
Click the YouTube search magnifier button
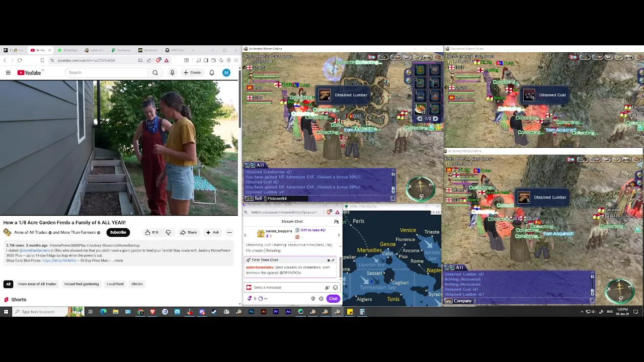(x=155, y=73)
